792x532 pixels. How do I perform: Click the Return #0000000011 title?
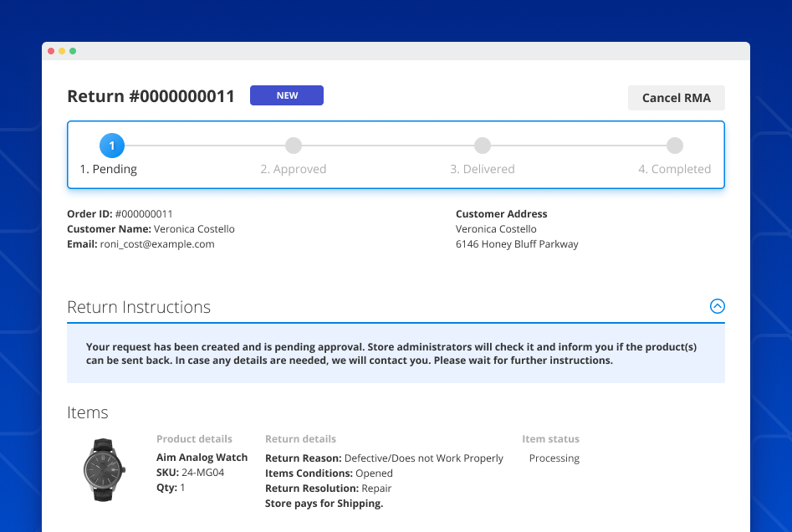(x=151, y=96)
